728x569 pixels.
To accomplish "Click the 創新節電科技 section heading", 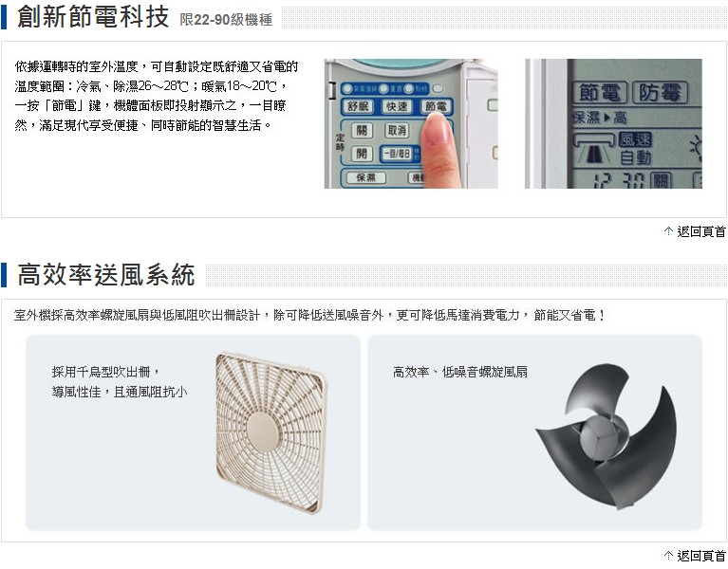I will 93,17.
